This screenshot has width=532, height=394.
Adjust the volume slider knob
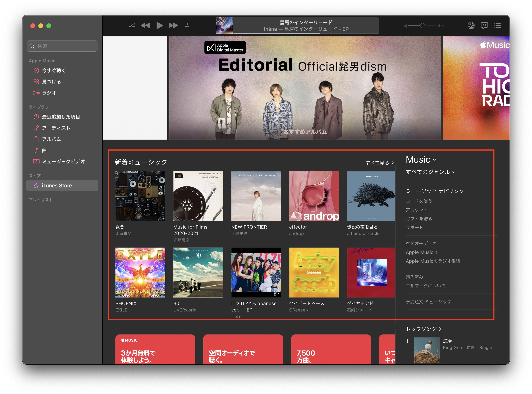click(x=422, y=26)
